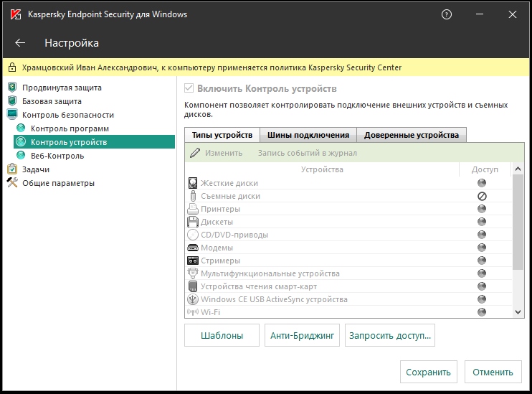The height and width of the screenshot is (394, 532).
Task: Switch to Шины подключения tab
Action: tap(308, 135)
